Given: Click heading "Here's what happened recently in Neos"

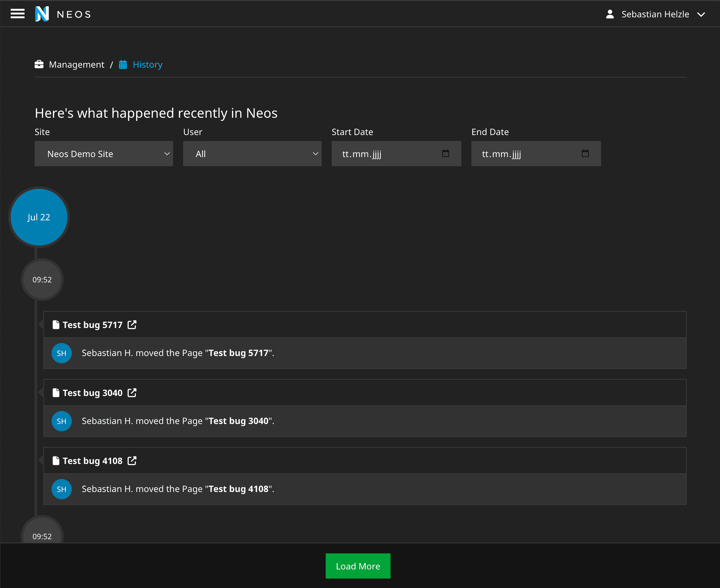Looking at the screenshot, I should point(156,113).
